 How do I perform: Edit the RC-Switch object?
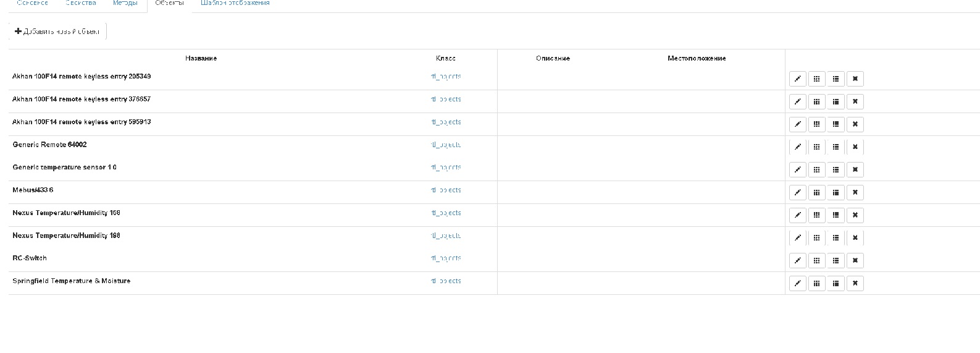click(x=798, y=261)
